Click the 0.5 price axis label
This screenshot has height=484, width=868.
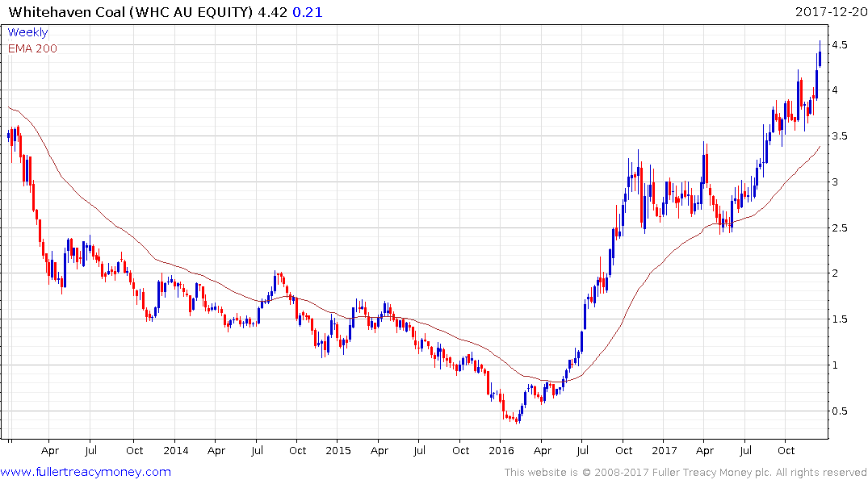click(x=839, y=411)
